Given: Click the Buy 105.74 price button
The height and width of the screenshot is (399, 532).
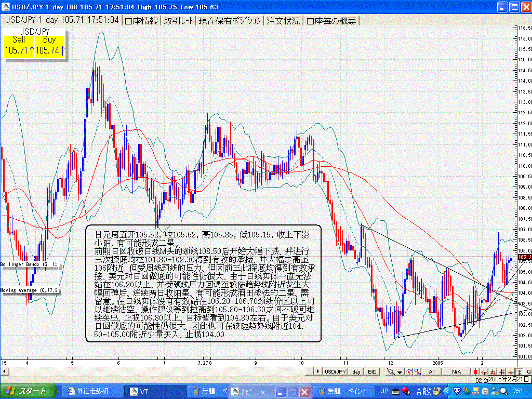Looking at the screenshot, I should tap(49, 46).
